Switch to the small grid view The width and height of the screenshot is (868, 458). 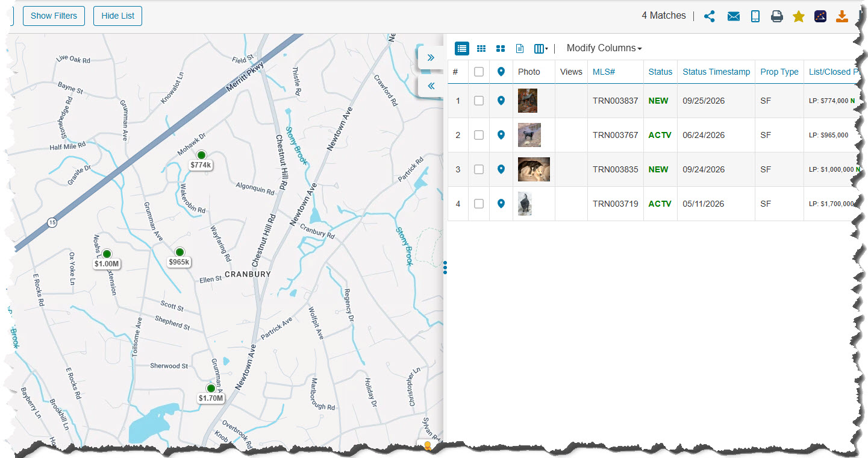point(481,48)
